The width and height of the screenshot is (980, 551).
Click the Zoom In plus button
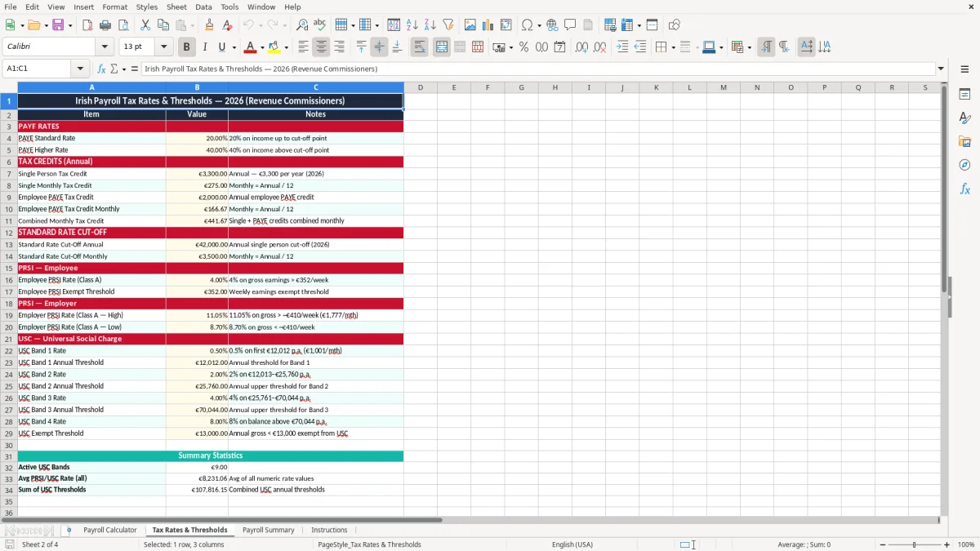947,544
